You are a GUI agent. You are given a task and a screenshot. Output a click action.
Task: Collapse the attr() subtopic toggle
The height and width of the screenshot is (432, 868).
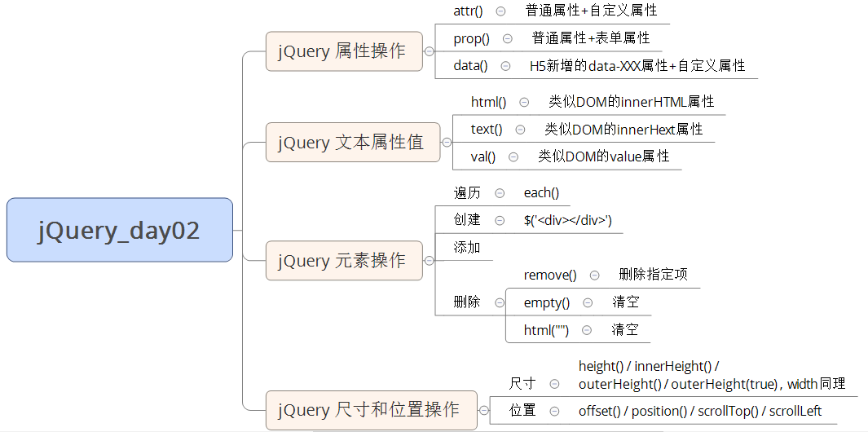tap(500, 11)
